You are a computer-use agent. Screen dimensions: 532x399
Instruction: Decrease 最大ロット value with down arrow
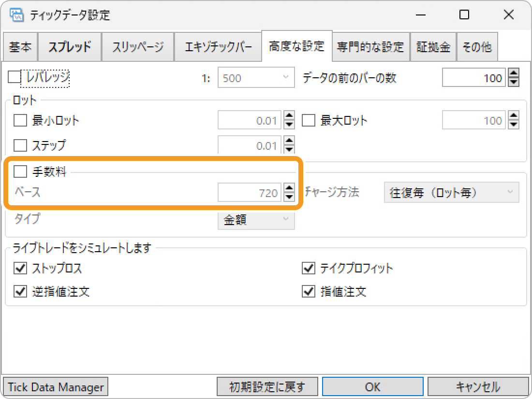pyautogui.click(x=514, y=125)
